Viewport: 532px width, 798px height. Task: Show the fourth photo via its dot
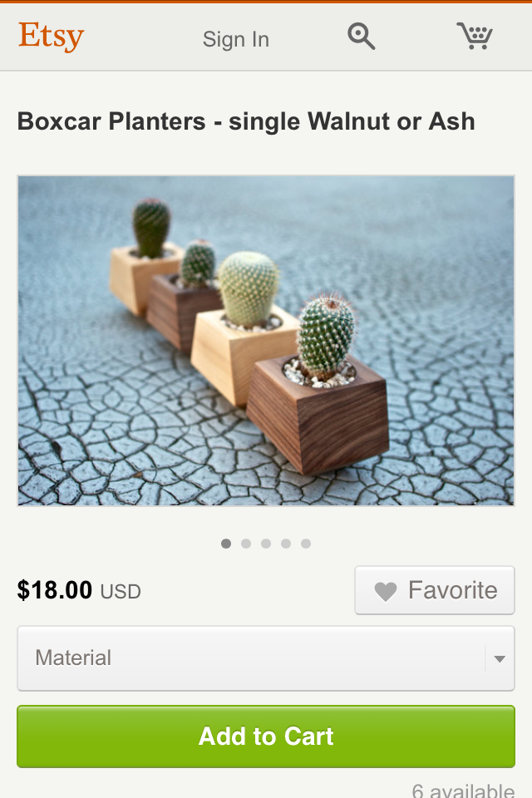(286, 544)
